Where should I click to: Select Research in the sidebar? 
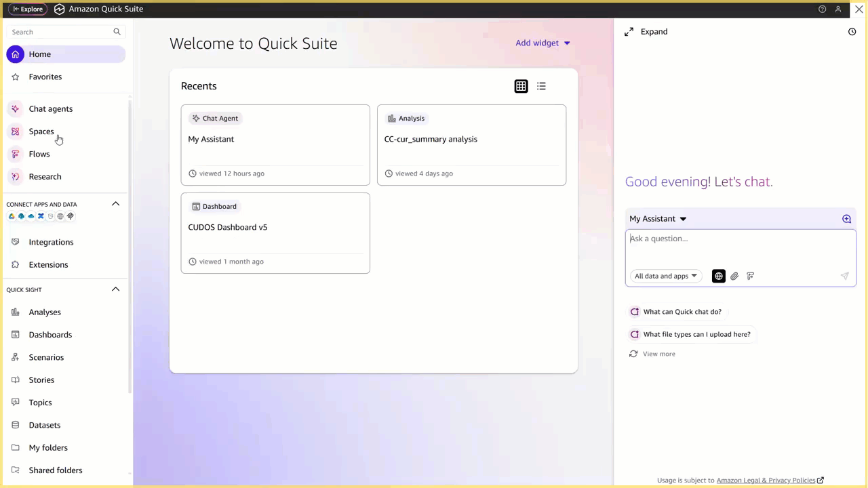coord(45,176)
